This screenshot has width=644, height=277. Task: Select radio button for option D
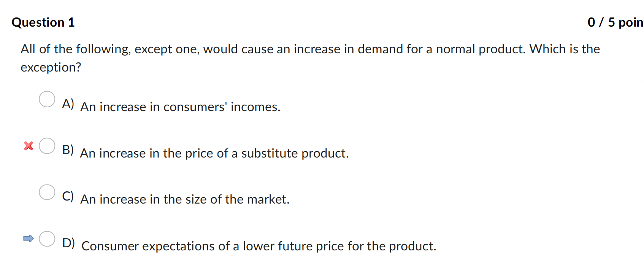[47, 239]
